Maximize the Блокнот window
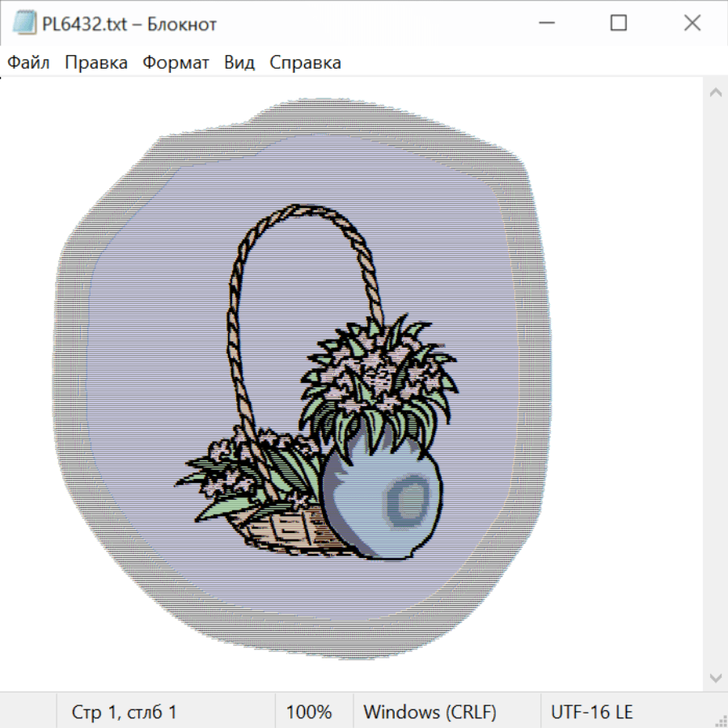This screenshot has height=728, width=728. coord(618,23)
